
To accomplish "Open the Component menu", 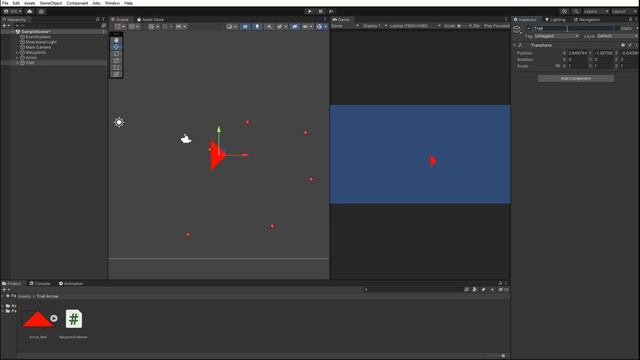I will pyautogui.click(x=77, y=3).
